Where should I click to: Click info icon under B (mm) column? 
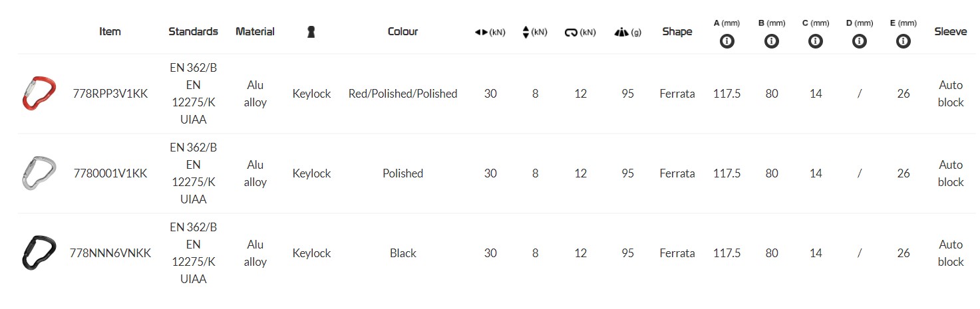tap(771, 41)
